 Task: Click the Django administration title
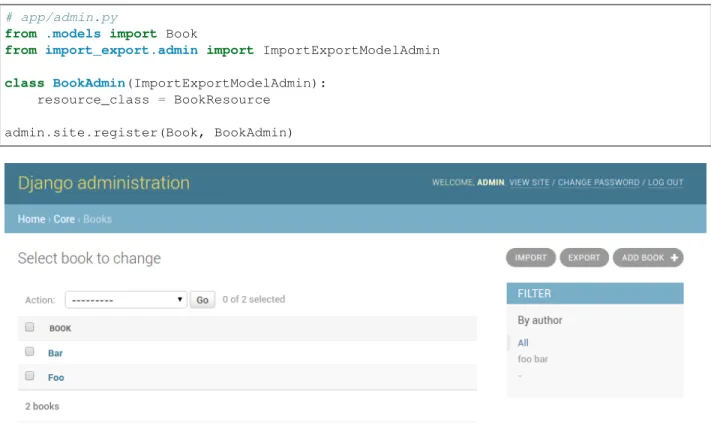pyautogui.click(x=104, y=183)
